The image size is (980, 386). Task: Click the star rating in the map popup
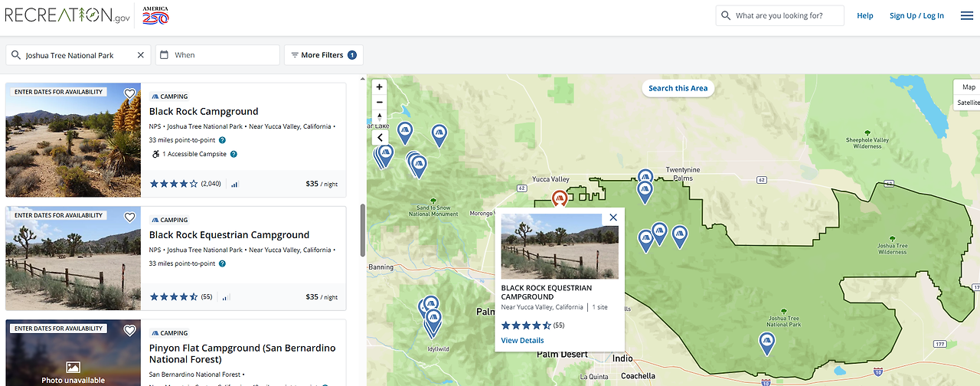pyautogui.click(x=525, y=325)
